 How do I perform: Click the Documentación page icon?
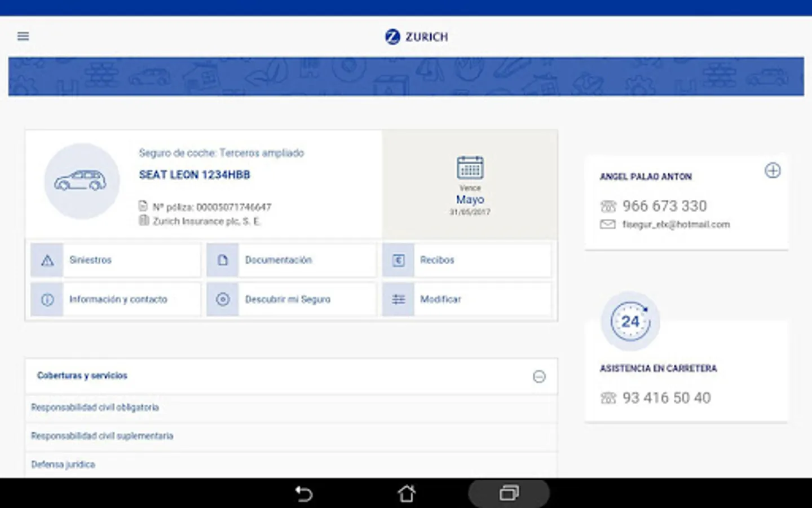click(223, 260)
